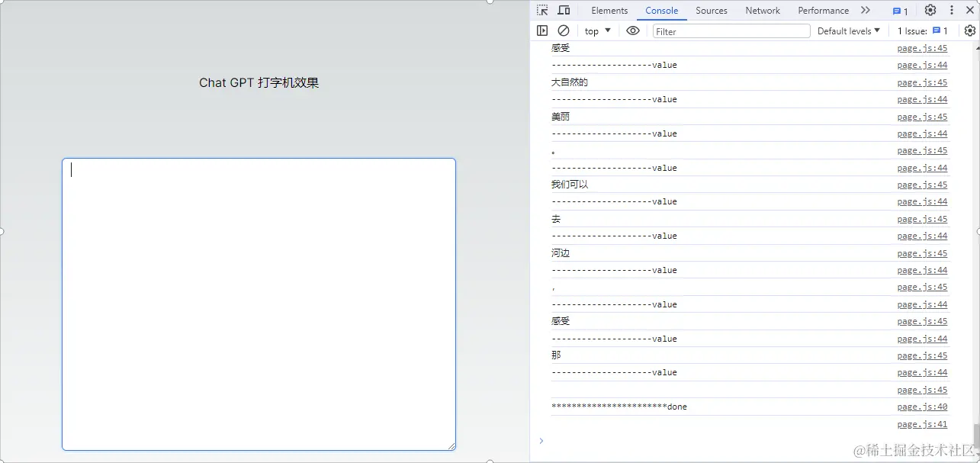Click the Chat GPT 打字机效果 heading

tap(259, 82)
